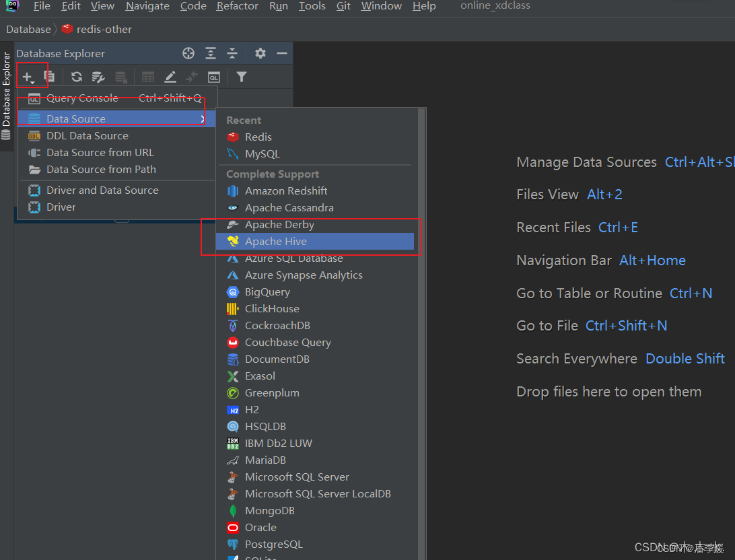
Task: Open the Help menu
Action: [x=424, y=6]
